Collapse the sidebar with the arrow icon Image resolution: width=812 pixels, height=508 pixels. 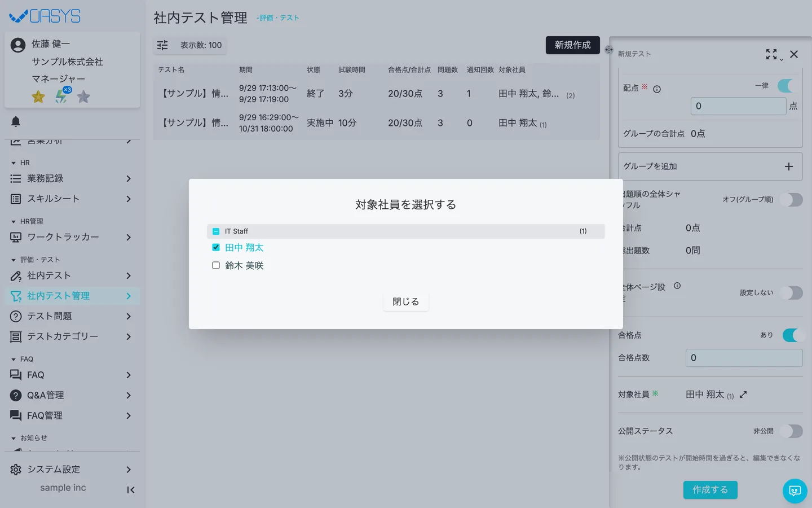[130, 490]
